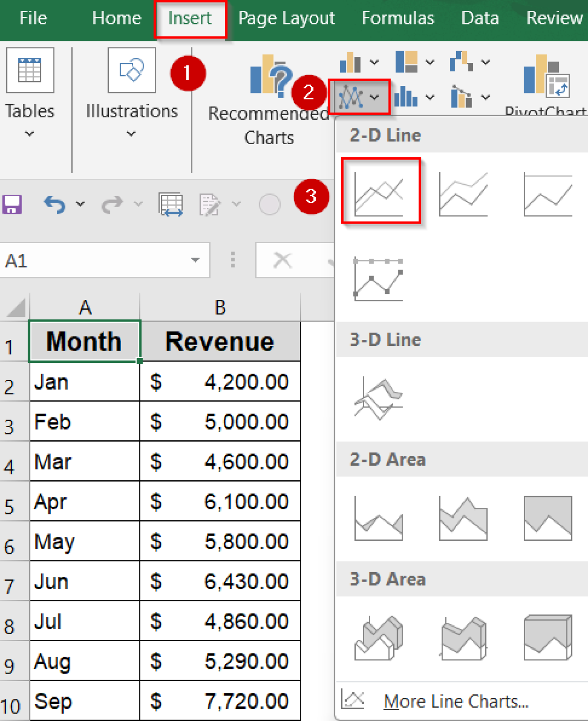Image resolution: width=588 pixels, height=721 pixels.
Task: Select the Stacked Area chart option
Action: 462,518
